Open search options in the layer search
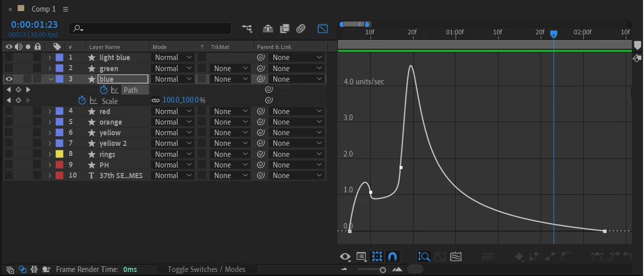The width and height of the screenshot is (644, 276). click(78, 29)
